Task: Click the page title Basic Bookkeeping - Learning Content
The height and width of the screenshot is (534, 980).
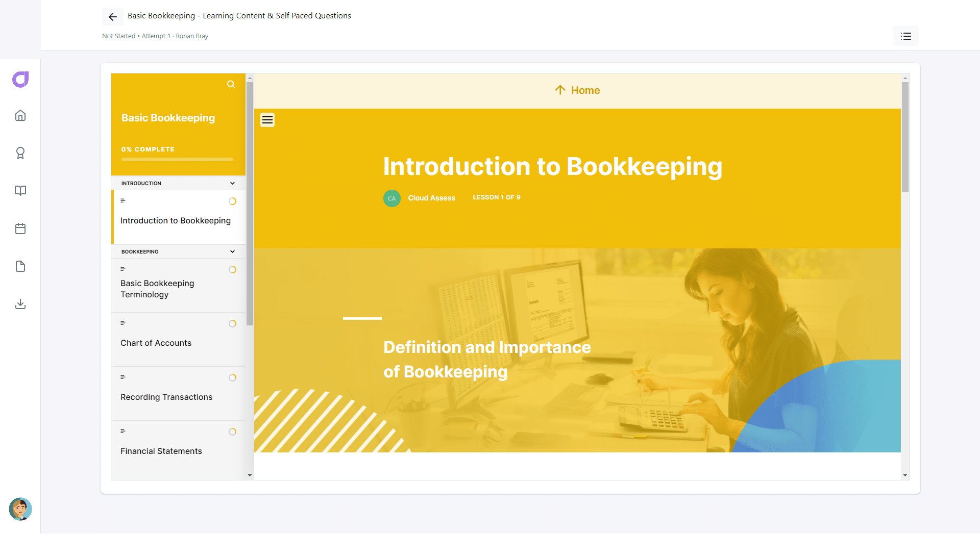Action: (239, 16)
